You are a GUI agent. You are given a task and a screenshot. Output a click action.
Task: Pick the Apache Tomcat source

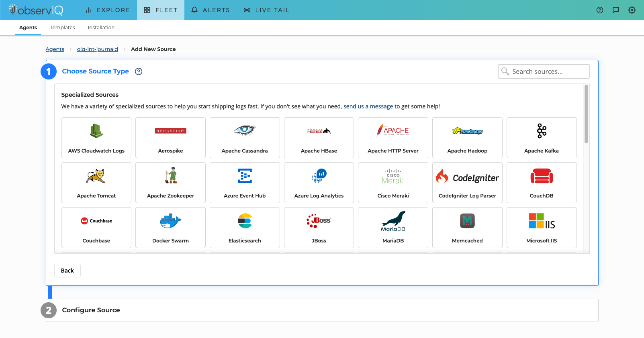96,183
